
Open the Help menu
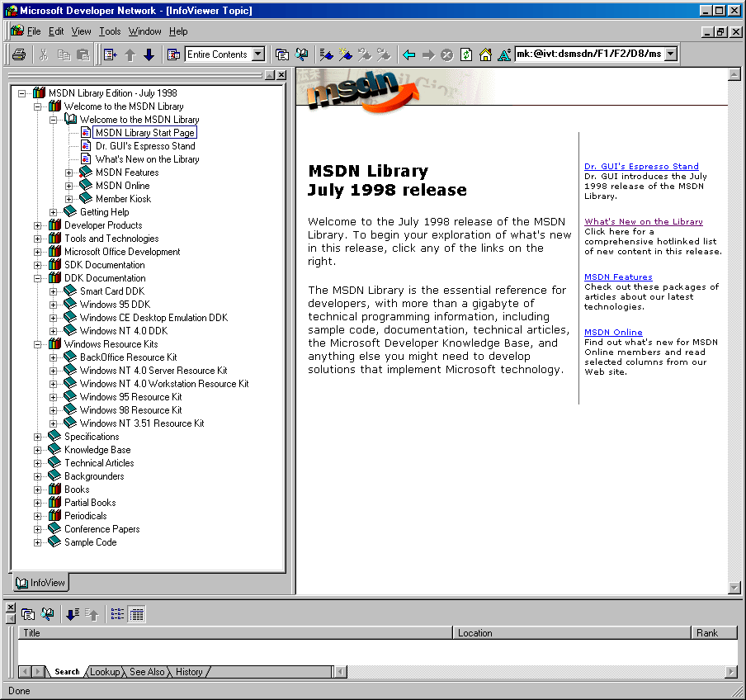click(178, 31)
